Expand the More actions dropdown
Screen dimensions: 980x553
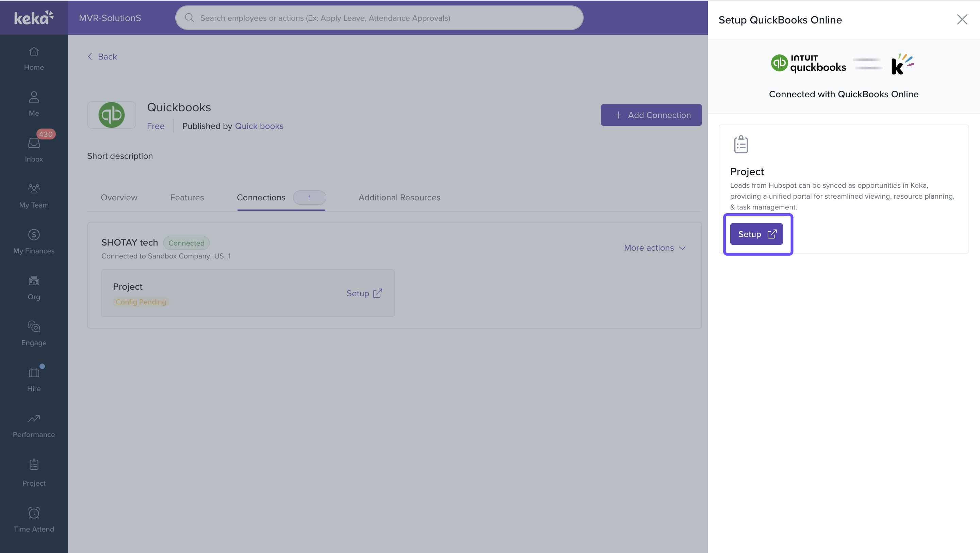coord(654,248)
